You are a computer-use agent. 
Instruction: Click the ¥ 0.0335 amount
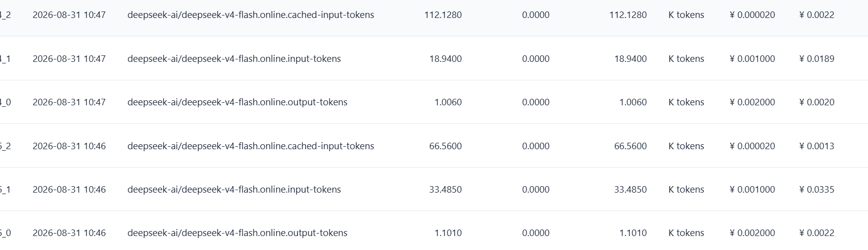[x=817, y=190]
